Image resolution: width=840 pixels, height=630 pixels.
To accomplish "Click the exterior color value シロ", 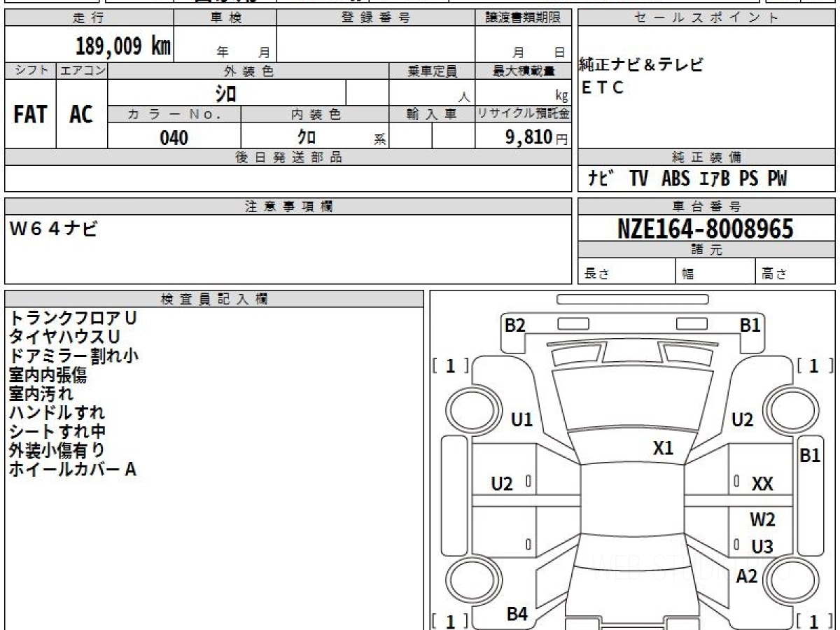I will [225, 93].
